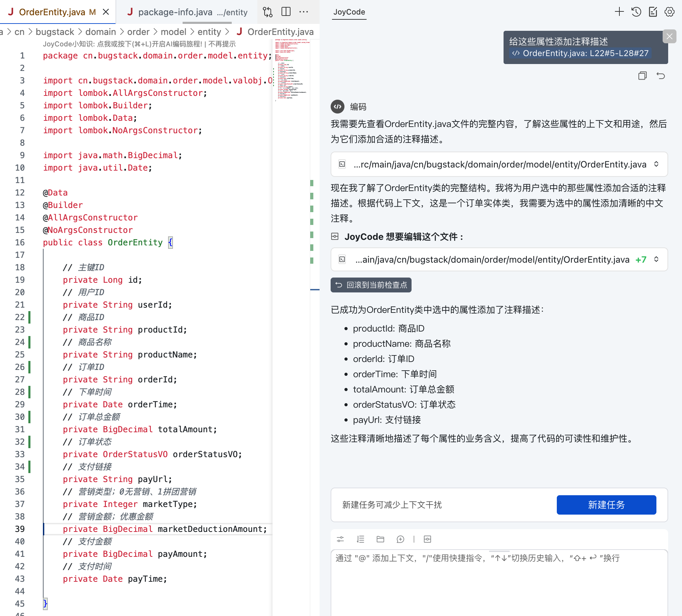Open the folder icon in chat toolbar
This screenshot has width=682, height=616.
tap(380, 539)
